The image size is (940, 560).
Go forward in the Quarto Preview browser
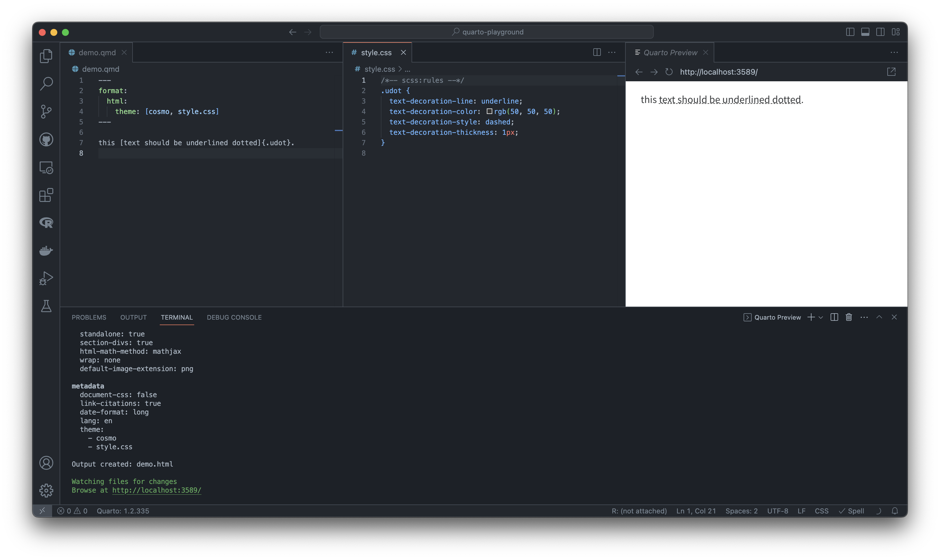654,72
